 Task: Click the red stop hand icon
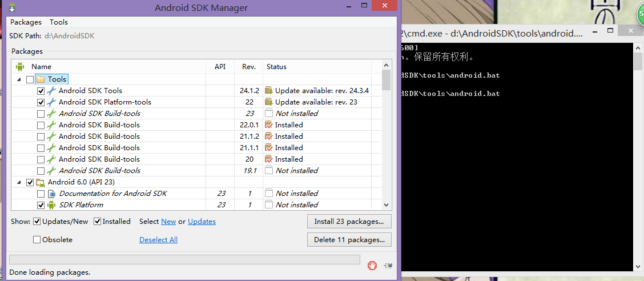coord(372,266)
